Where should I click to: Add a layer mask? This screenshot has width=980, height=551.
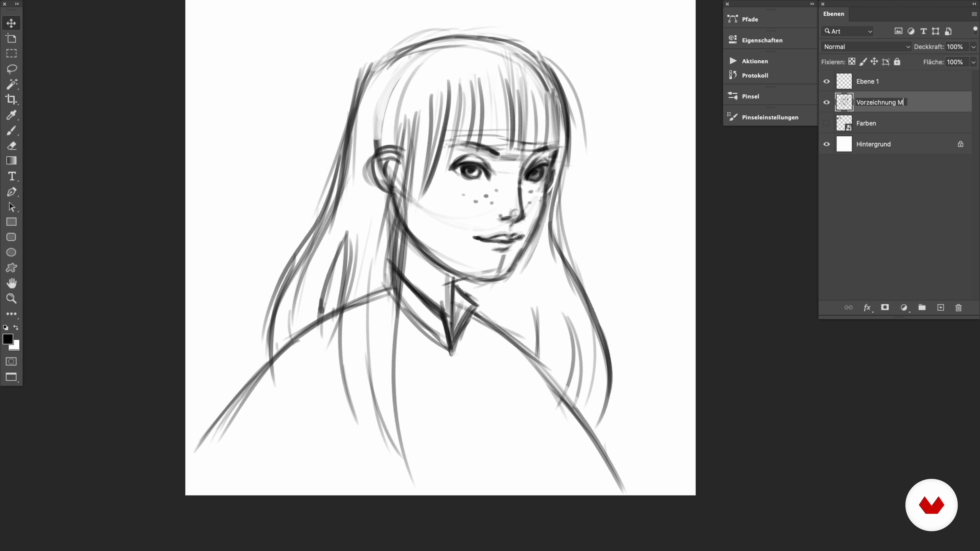coord(885,307)
